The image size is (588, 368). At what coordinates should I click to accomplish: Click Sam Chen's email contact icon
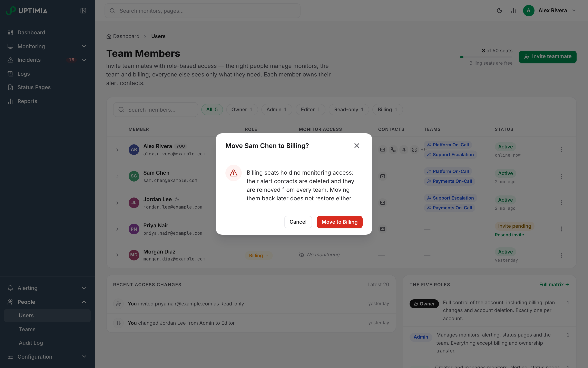point(382,176)
